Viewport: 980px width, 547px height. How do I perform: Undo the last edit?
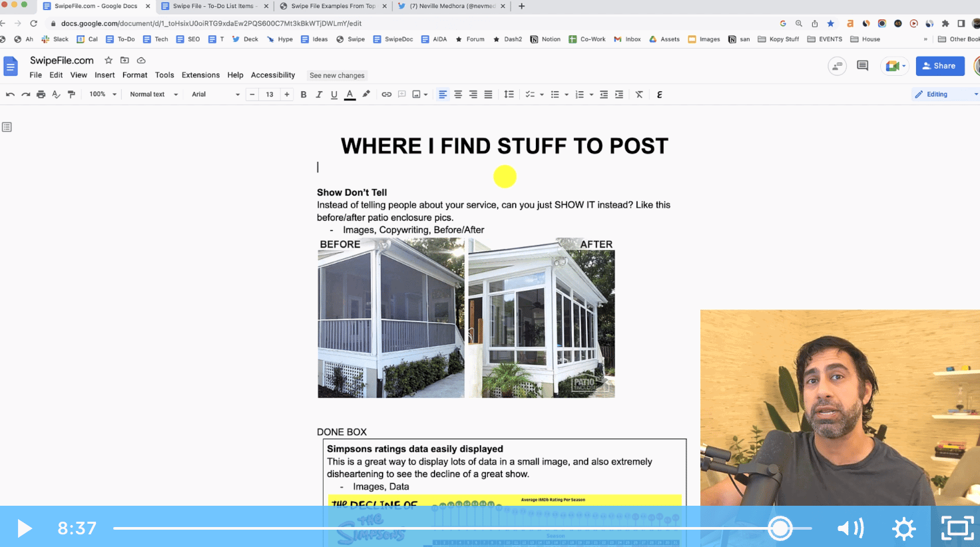pos(10,94)
